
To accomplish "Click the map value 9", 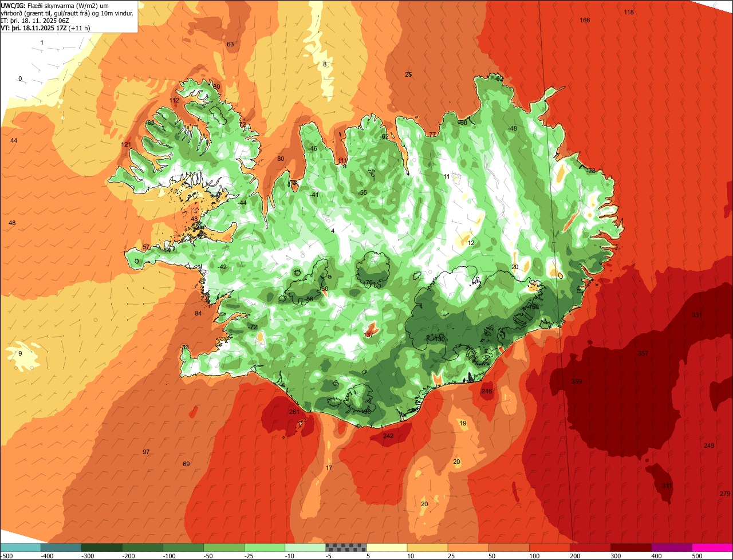I will click(20, 353).
